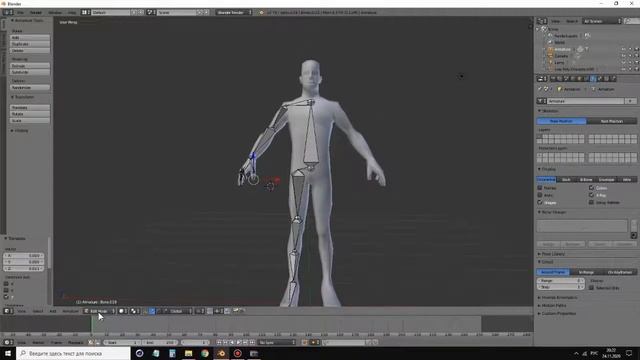Expand the Motion Paths panel
Viewport: 640px width, 360px height.
552,305
